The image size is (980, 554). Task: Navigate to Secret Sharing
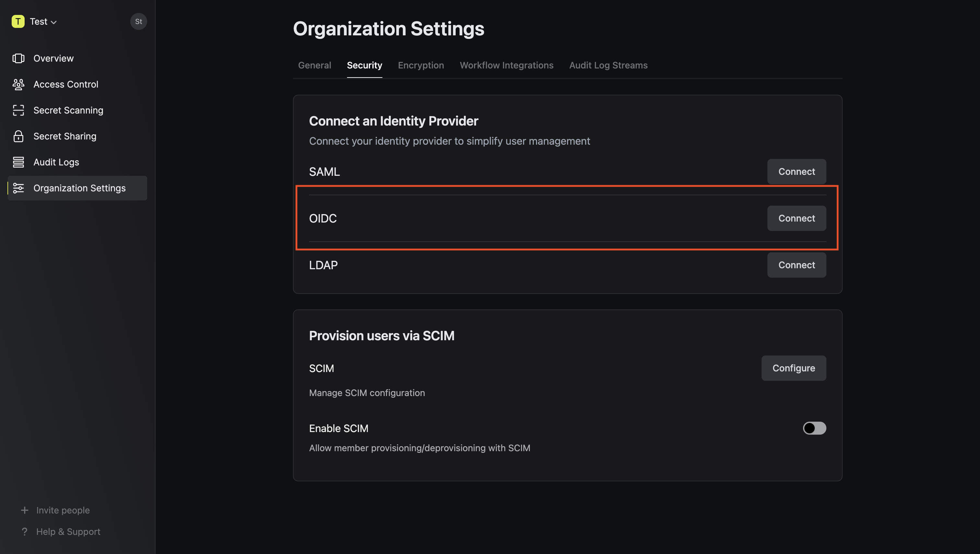pos(77,136)
